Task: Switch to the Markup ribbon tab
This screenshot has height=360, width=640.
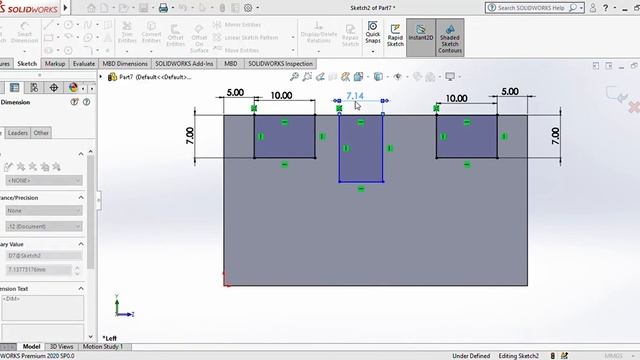Action: [x=55, y=64]
